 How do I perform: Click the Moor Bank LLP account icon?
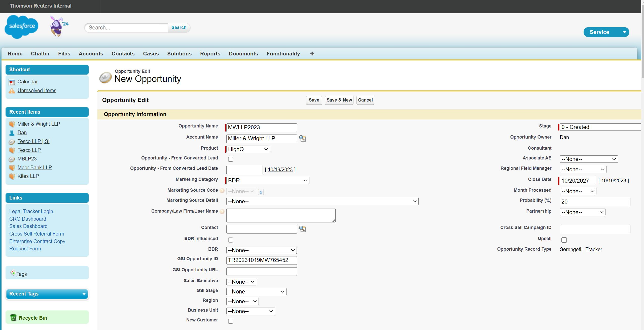tap(12, 168)
